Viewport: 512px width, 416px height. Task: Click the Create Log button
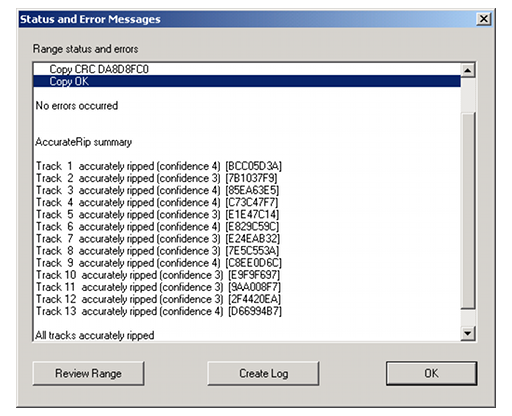pyautogui.click(x=263, y=373)
